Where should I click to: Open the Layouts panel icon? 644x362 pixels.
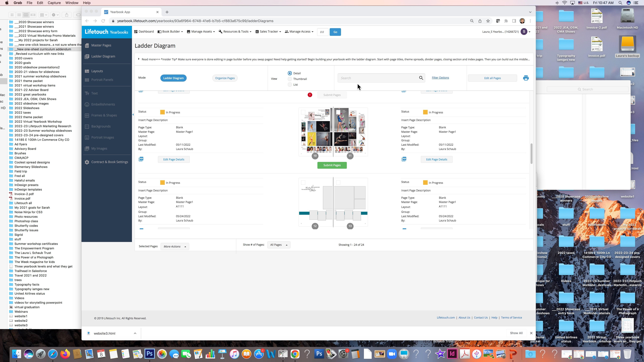(x=87, y=71)
